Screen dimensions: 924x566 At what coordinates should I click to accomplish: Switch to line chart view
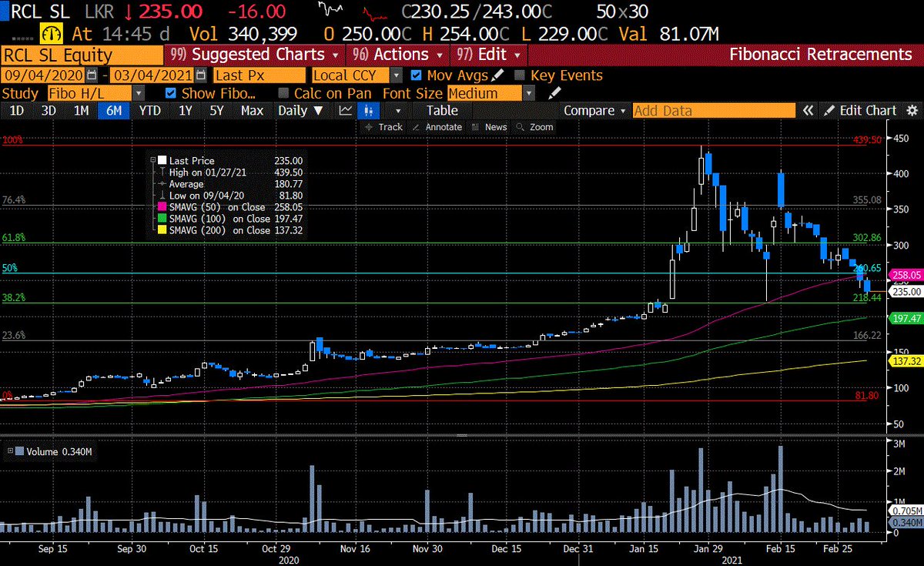(x=346, y=111)
